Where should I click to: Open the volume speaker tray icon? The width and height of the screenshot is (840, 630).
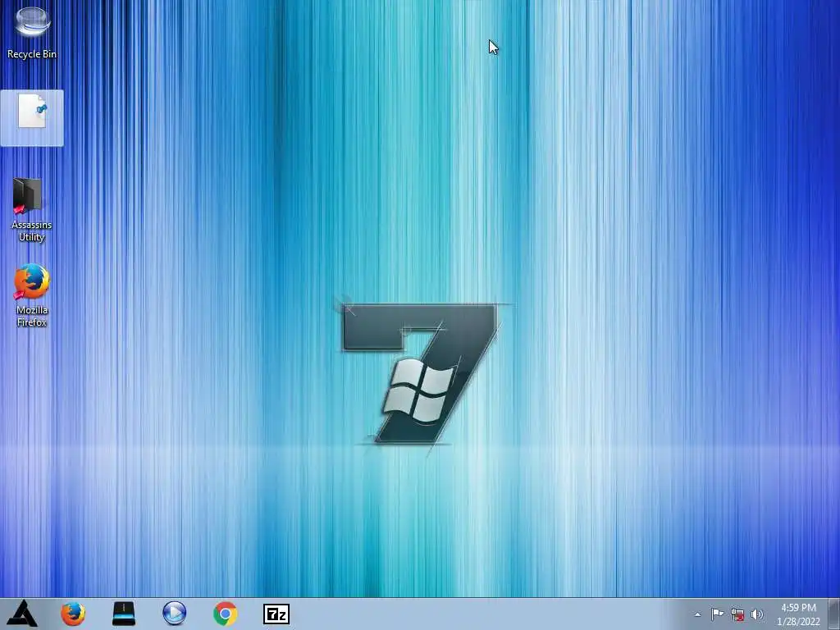pos(757,614)
